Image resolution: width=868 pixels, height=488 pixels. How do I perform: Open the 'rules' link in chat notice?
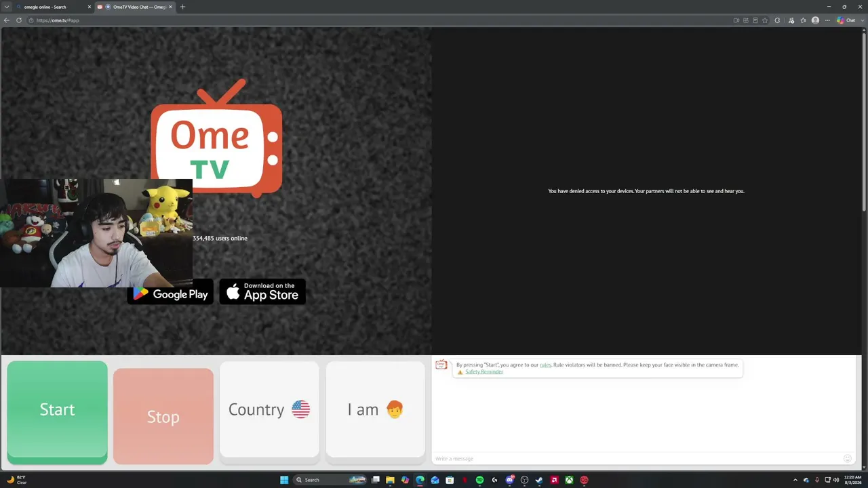coord(545,365)
